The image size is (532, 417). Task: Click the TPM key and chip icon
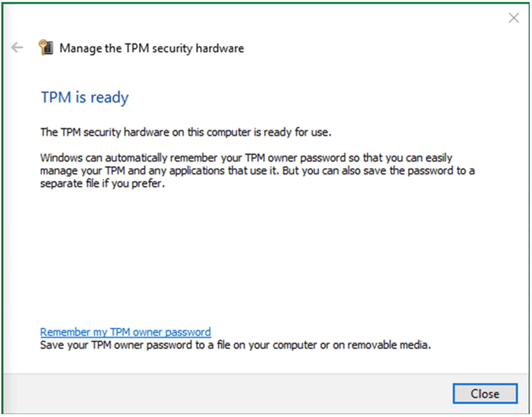tap(46, 47)
